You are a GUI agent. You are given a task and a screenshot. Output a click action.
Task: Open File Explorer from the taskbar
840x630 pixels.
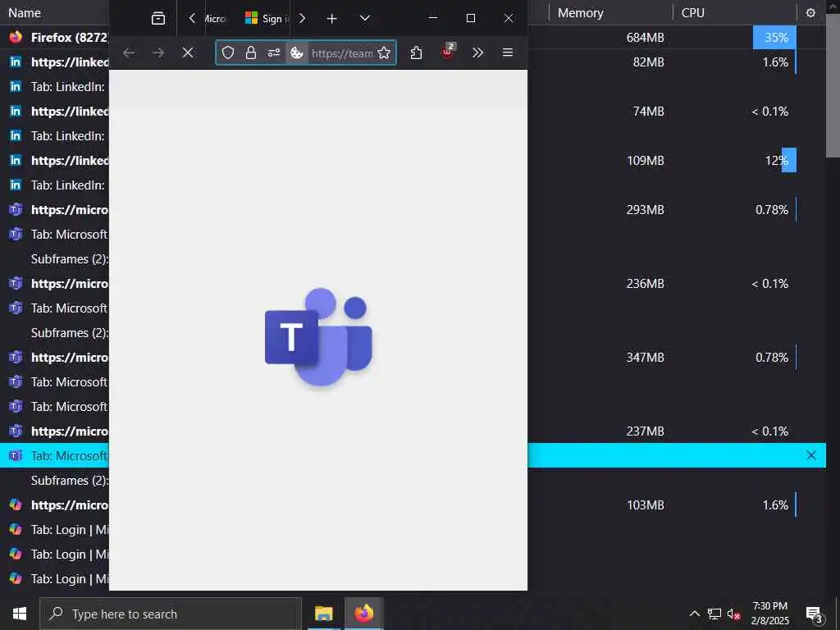tap(323, 614)
